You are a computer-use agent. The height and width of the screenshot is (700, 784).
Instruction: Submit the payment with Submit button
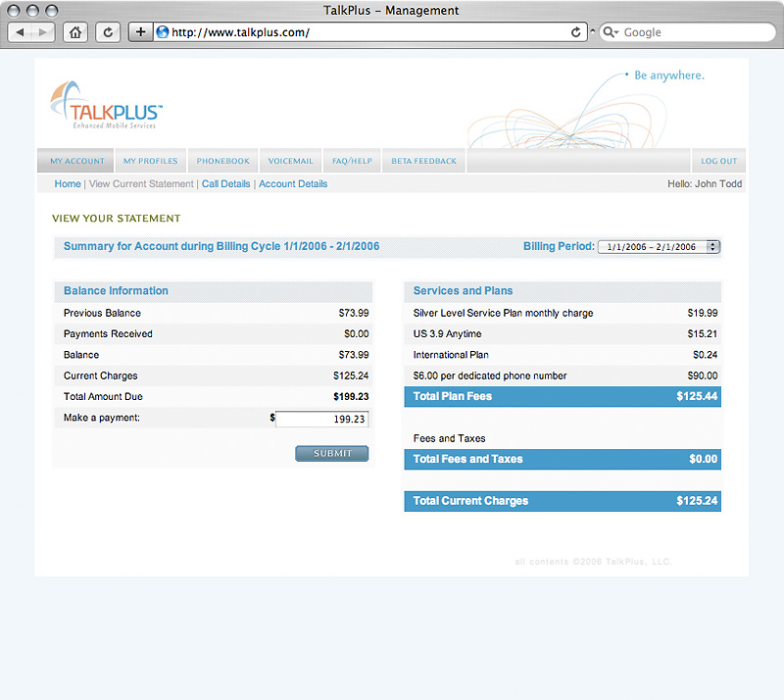click(x=332, y=453)
